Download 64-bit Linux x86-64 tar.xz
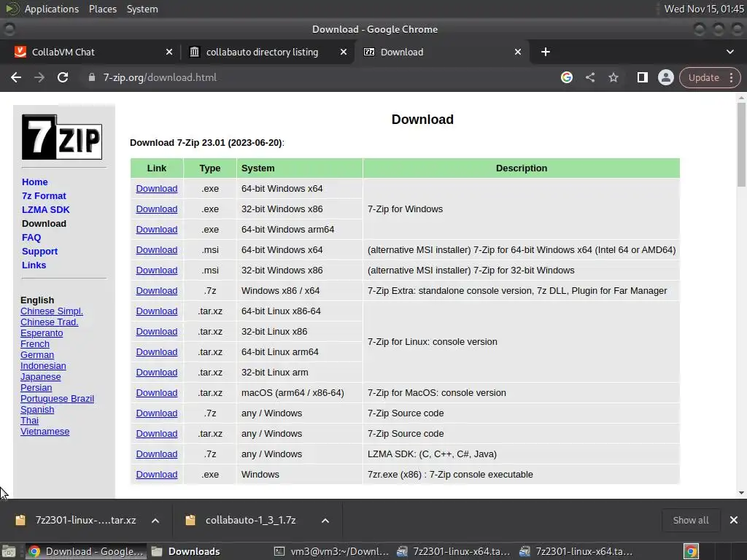This screenshot has height=560, width=747. [157, 311]
